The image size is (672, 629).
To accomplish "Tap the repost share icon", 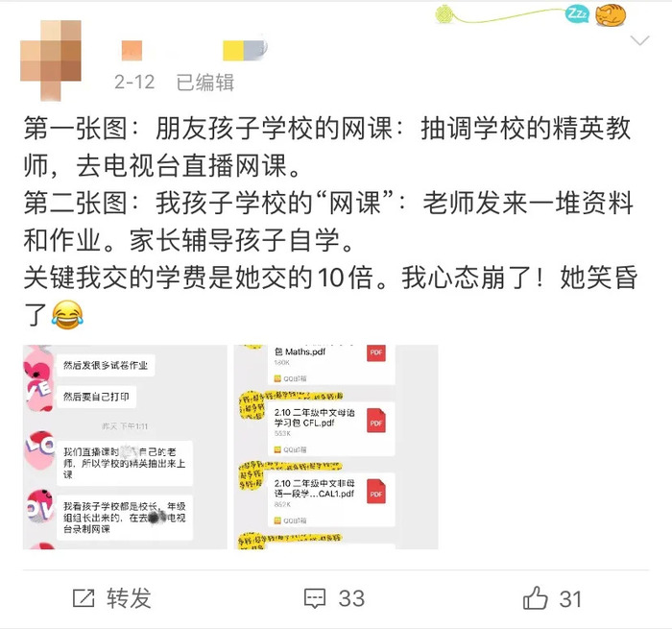I will click(x=84, y=597).
